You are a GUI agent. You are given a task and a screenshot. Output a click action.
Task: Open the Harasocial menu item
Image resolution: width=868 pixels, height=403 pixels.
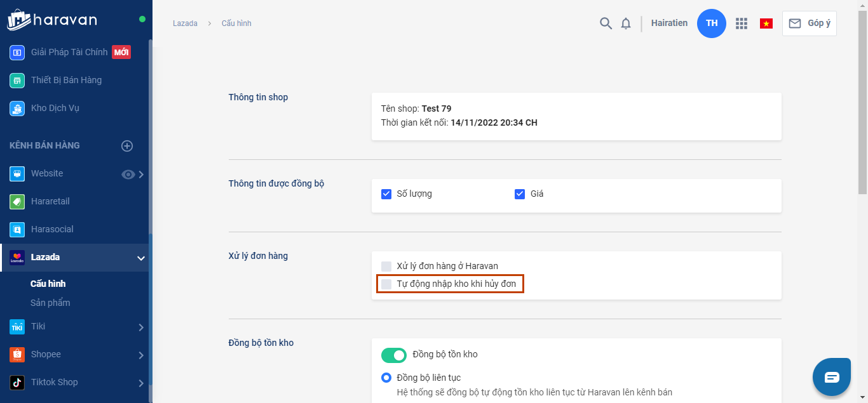[x=52, y=229]
